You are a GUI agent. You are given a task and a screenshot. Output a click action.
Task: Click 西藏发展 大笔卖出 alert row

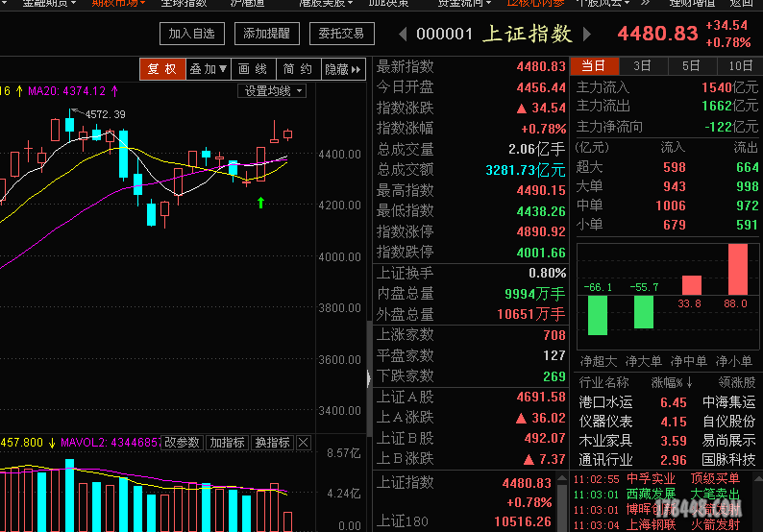pyautogui.click(x=657, y=495)
